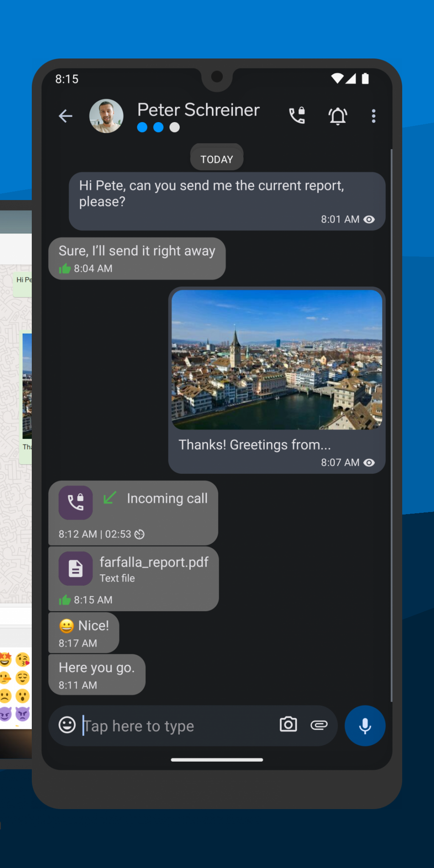
Task: Record a voice message with microphone button
Action: click(365, 726)
